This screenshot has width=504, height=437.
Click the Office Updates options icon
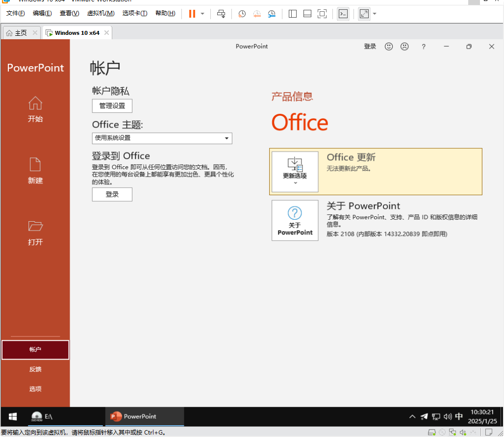(x=295, y=172)
